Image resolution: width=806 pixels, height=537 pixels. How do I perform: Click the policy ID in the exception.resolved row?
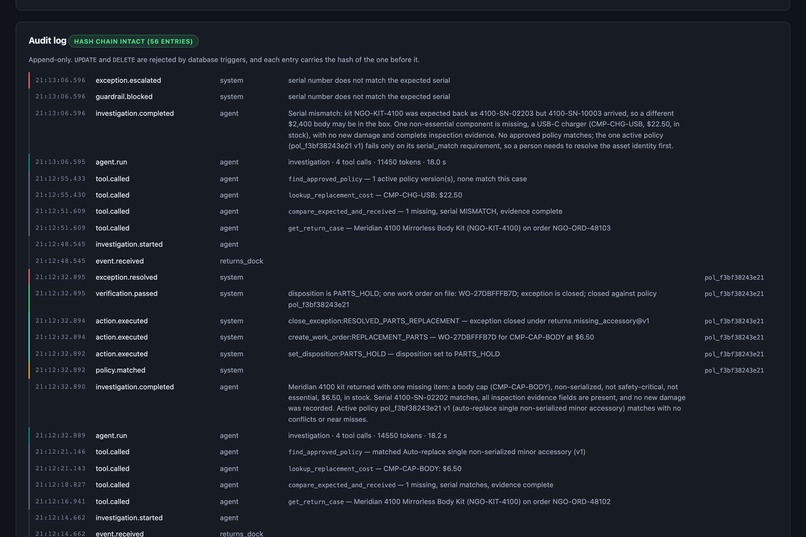click(734, 277)
